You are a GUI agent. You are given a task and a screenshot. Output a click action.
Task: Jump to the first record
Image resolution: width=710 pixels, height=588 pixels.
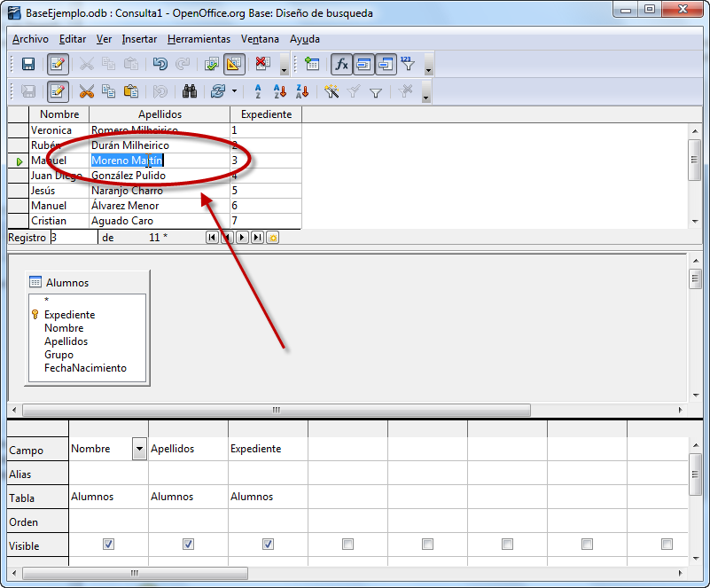click(212, 238)
